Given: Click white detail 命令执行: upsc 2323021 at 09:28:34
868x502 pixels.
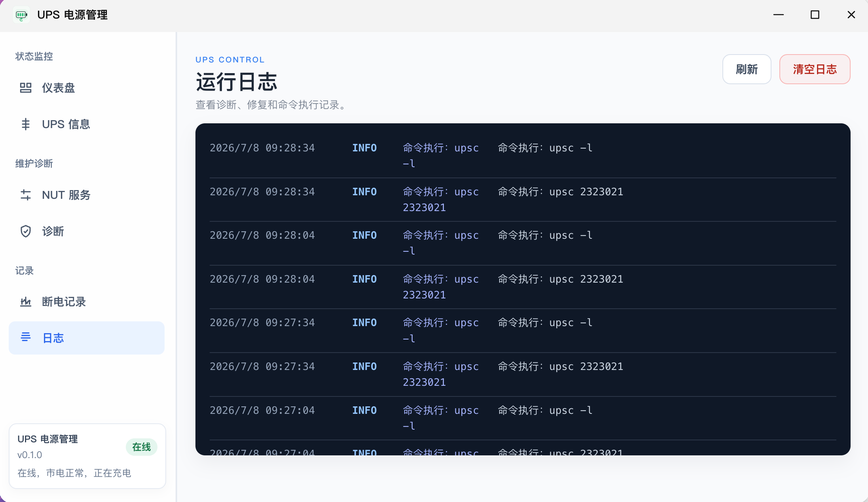Looking at the screenshot, I should (x=561, y=192).
